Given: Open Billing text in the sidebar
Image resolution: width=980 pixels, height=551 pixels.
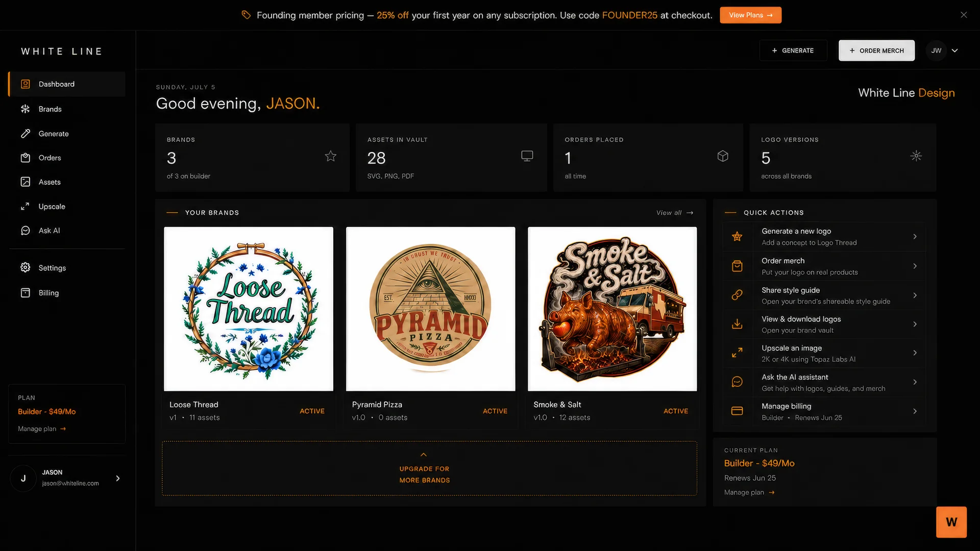Looking at the screenshot, I should [x=48, y=293].
